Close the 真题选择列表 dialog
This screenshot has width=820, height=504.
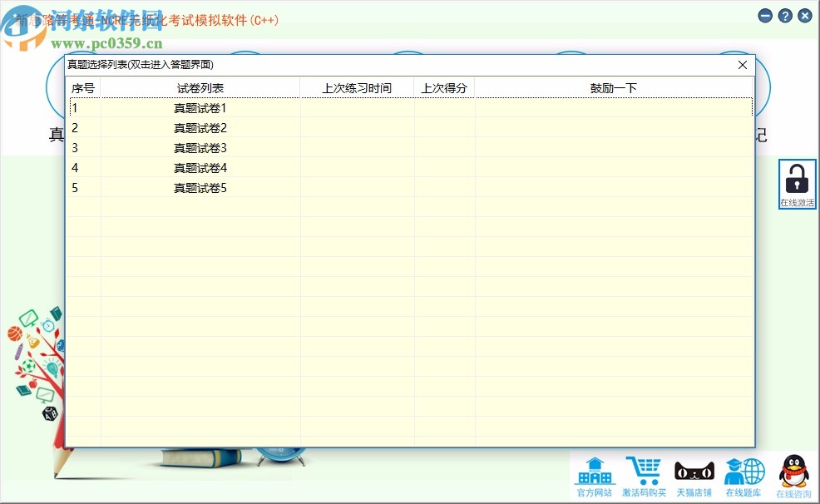coord(743,65)
